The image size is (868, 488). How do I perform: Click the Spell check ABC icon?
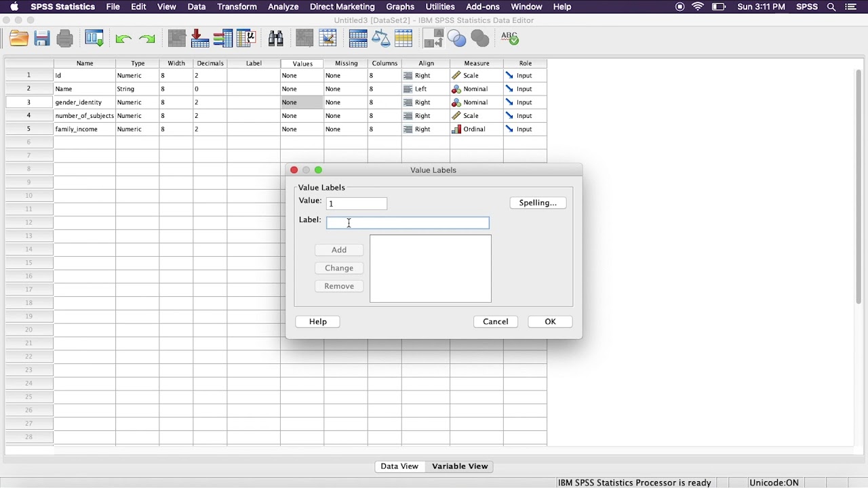pos(510,39)
